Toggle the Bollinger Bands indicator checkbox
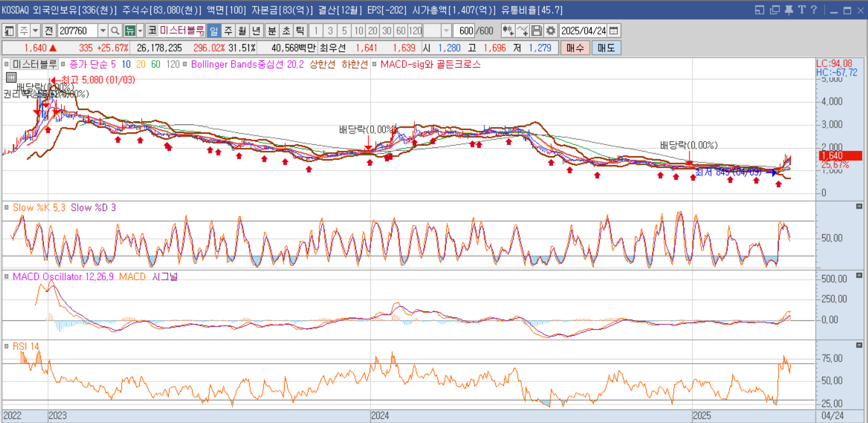The image size is (868, 423). 186,64
